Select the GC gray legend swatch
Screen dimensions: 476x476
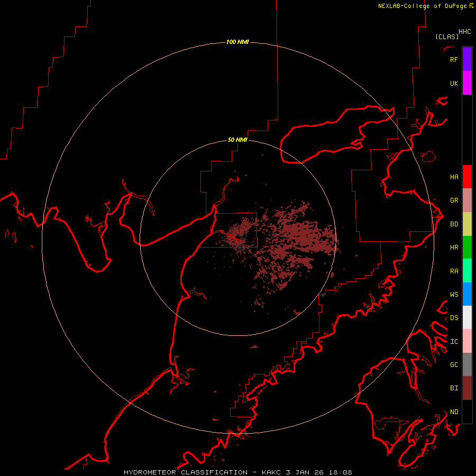coord(467,364)
